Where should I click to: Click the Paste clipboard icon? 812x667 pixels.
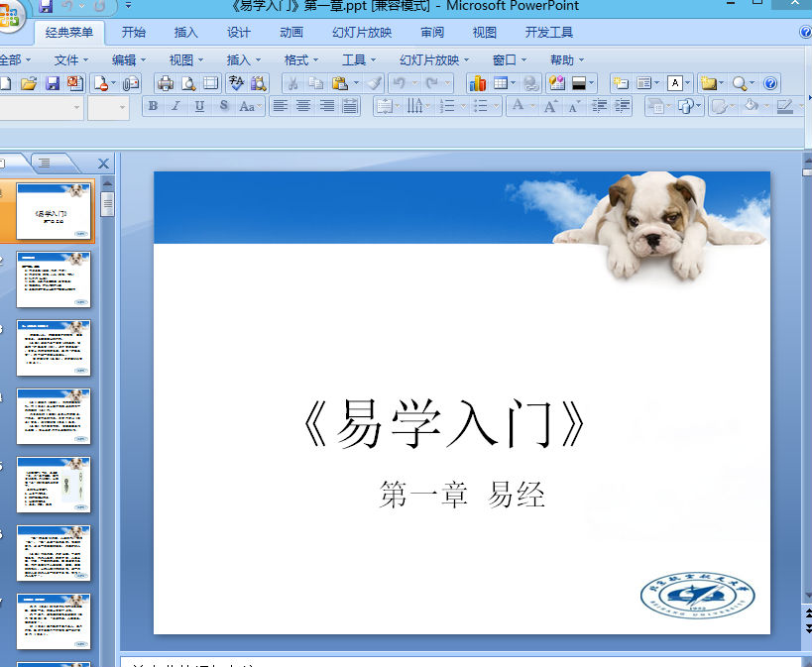pyautogui.click(x=340, y=83)
